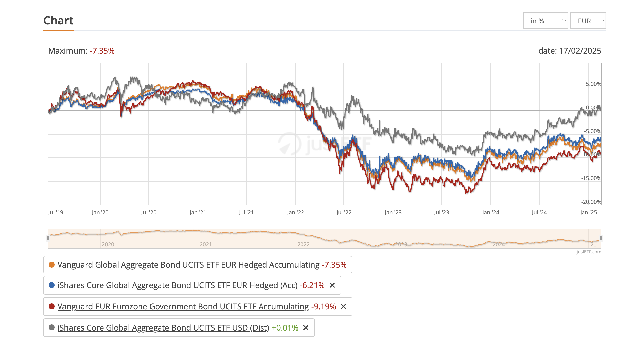Click the Jan '22 axis label
This screenshot has height=343, width=644.
(x=295, y=213)
